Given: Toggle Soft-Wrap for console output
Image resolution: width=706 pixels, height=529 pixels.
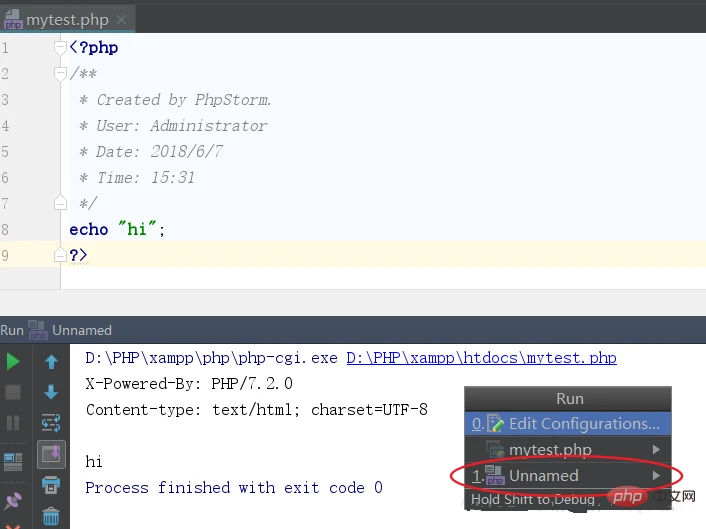Looking at the screenshot, I should click(x=51, y=423).
